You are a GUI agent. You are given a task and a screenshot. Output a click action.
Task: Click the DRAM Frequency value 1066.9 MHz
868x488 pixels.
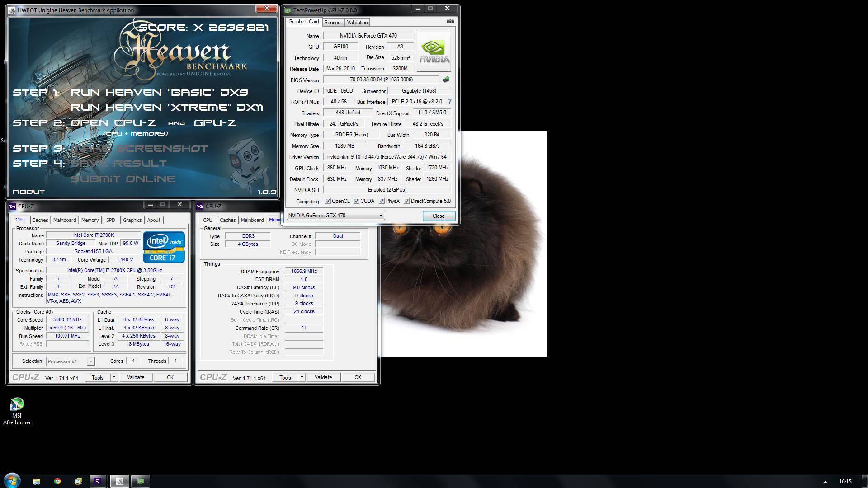click(x=304, y=272)
